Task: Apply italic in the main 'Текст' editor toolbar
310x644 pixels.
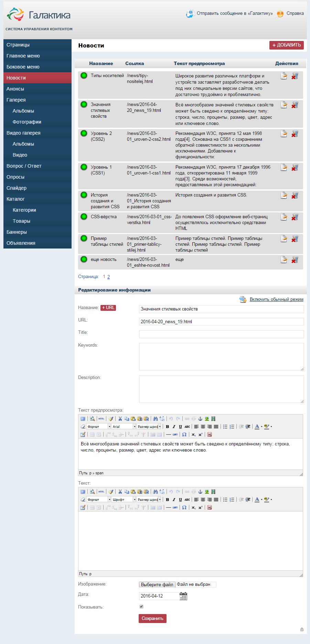Action: (174, 499)
